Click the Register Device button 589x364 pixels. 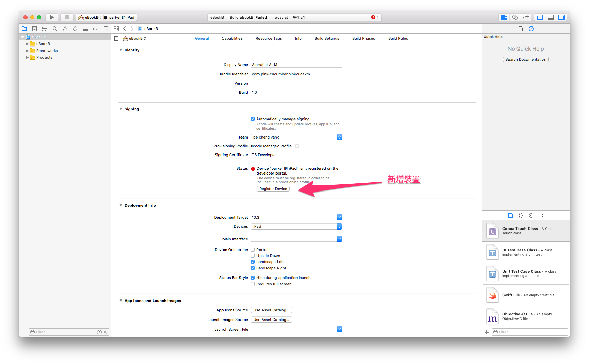tap(273, 189)
